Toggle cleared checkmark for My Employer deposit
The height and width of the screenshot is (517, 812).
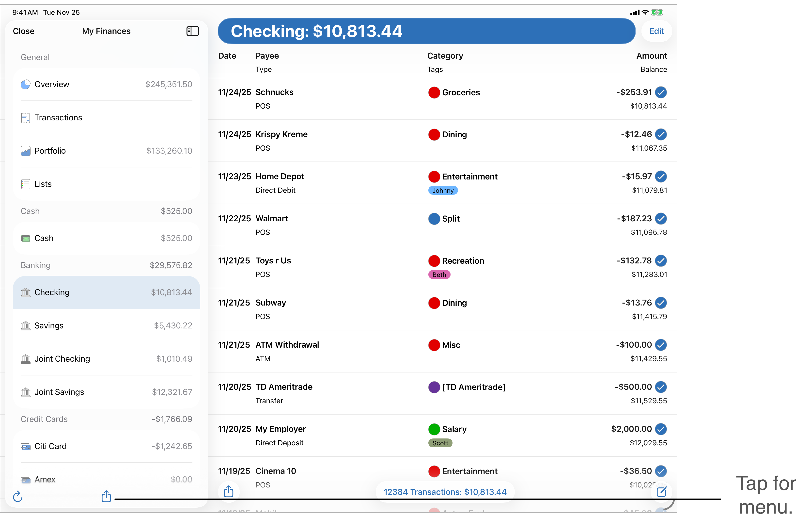click(x=661, y=429)
